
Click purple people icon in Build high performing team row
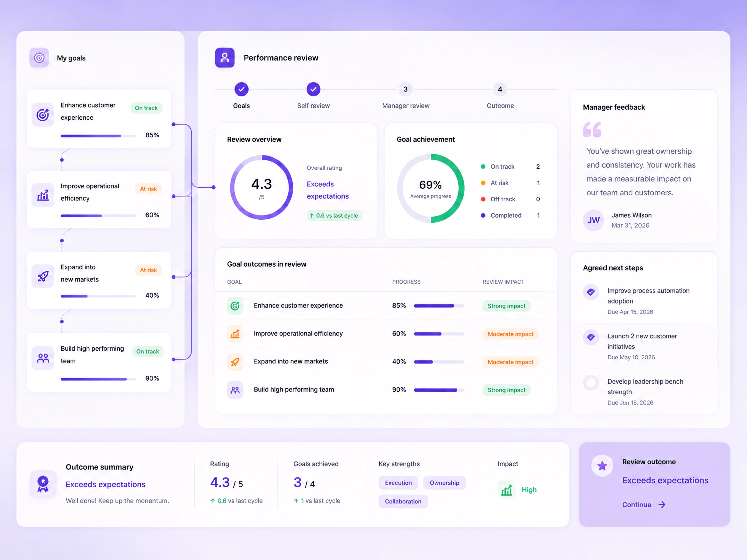pyautogui.click(x=235, y=390)
